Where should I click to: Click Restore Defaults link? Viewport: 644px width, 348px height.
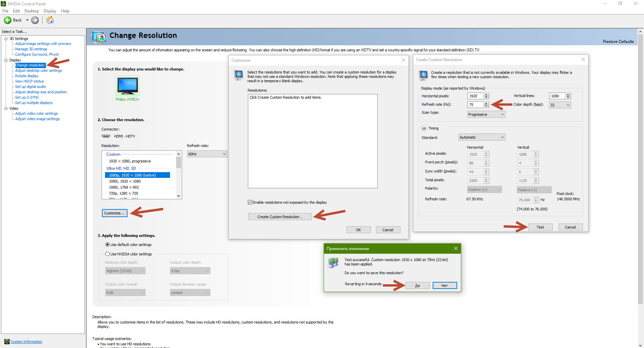(618, 42)
